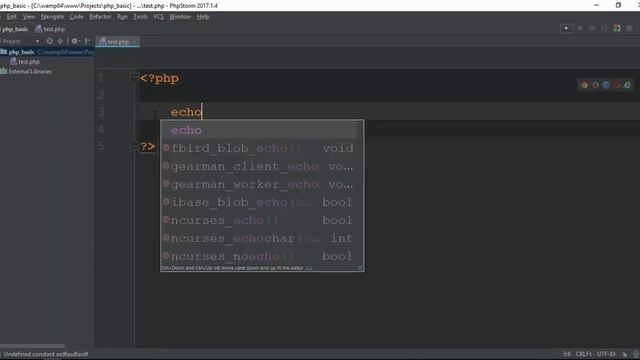Click line number 1 in gutter

click(x=101, y=78)
